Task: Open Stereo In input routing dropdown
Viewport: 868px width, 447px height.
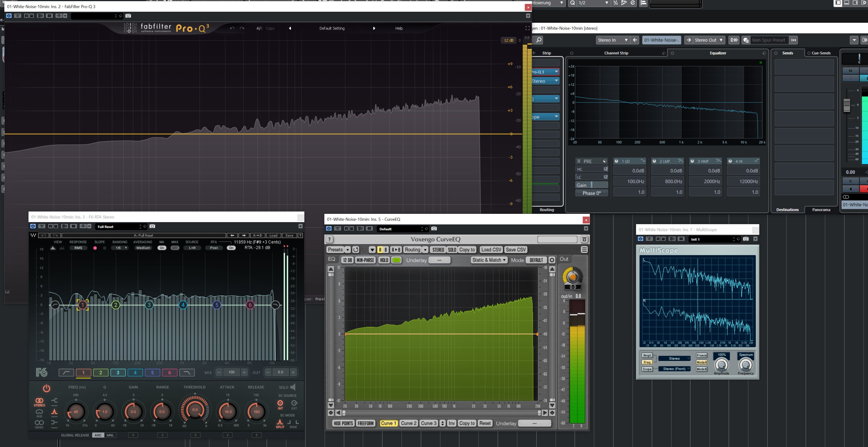Action: coord(613,40)
